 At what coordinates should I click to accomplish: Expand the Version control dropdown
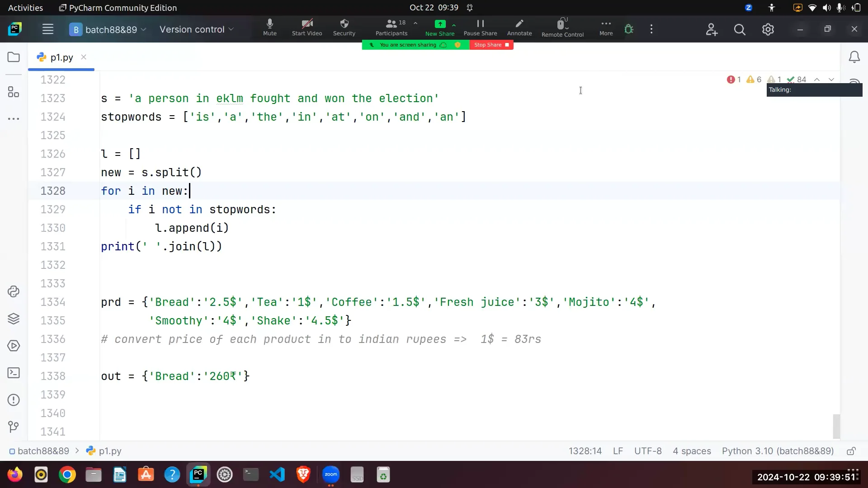pos(196,29)
